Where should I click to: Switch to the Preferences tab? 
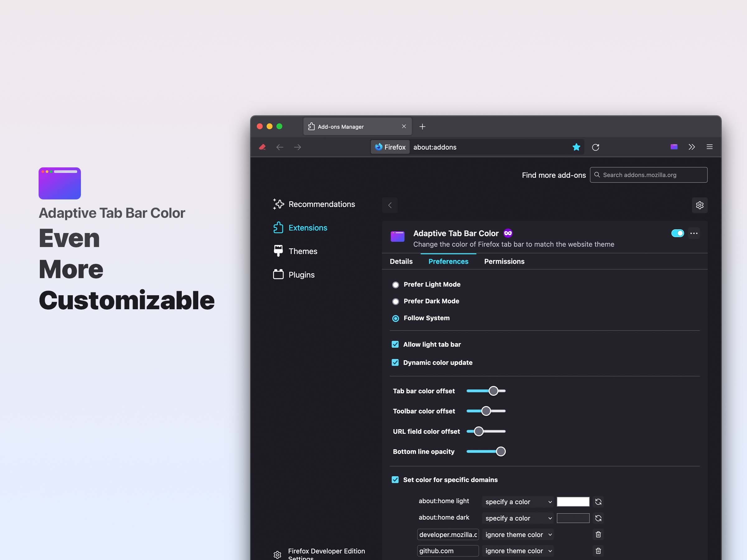point(448,261)
